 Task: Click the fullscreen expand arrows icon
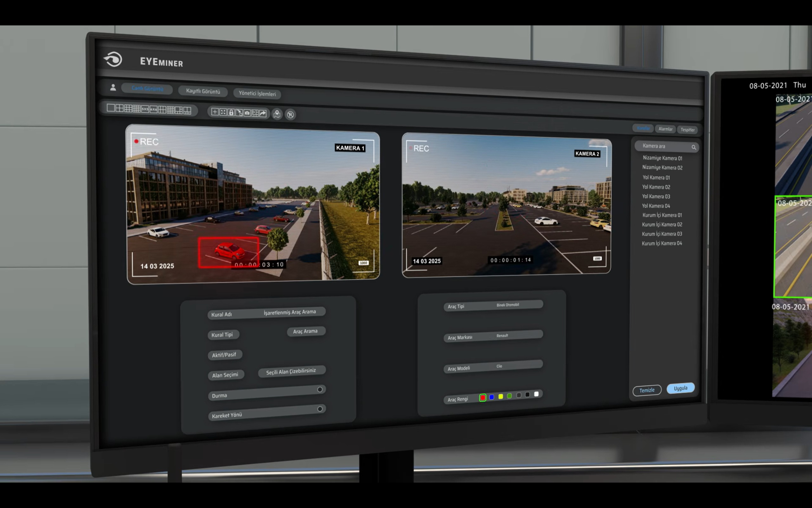[223, 112]
